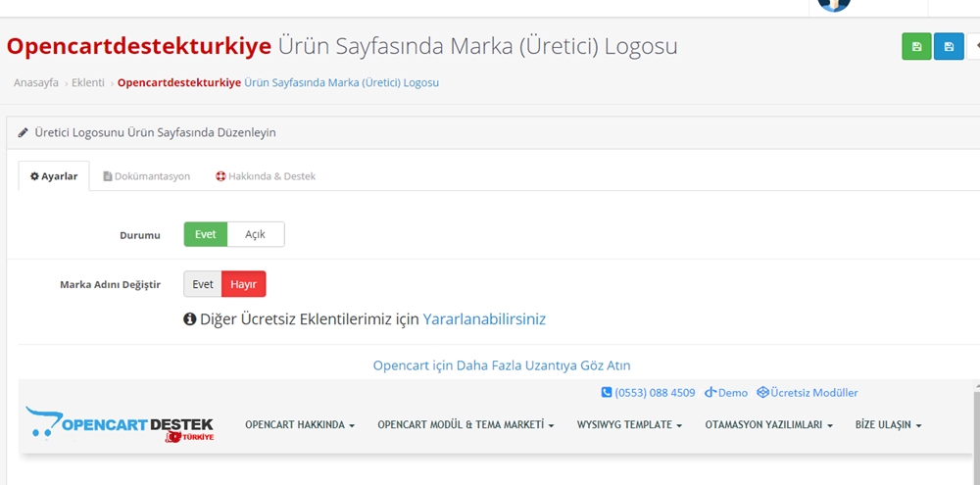Click the gear icon on Ayarlar tab

pyautogui.click(x=35, y=176)
